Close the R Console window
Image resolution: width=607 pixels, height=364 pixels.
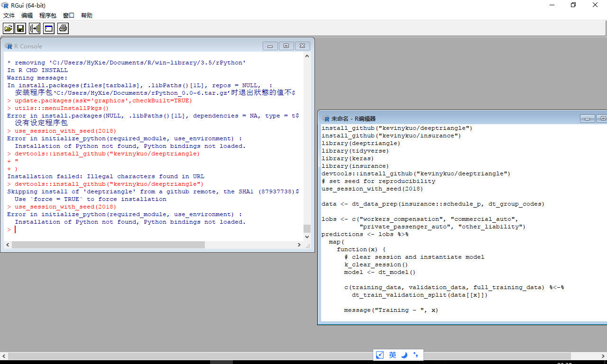point(302,46)
